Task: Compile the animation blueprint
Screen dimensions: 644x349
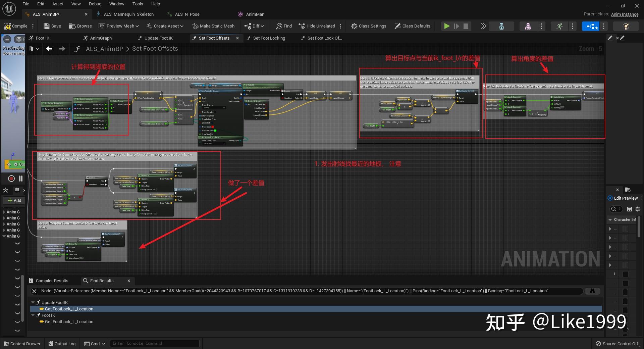Action: pos(16,26)
